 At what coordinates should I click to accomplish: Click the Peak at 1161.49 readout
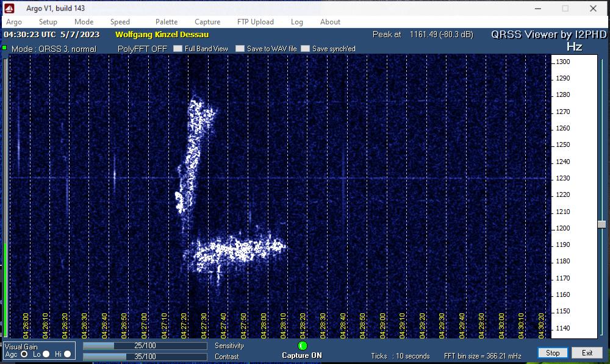423,35
